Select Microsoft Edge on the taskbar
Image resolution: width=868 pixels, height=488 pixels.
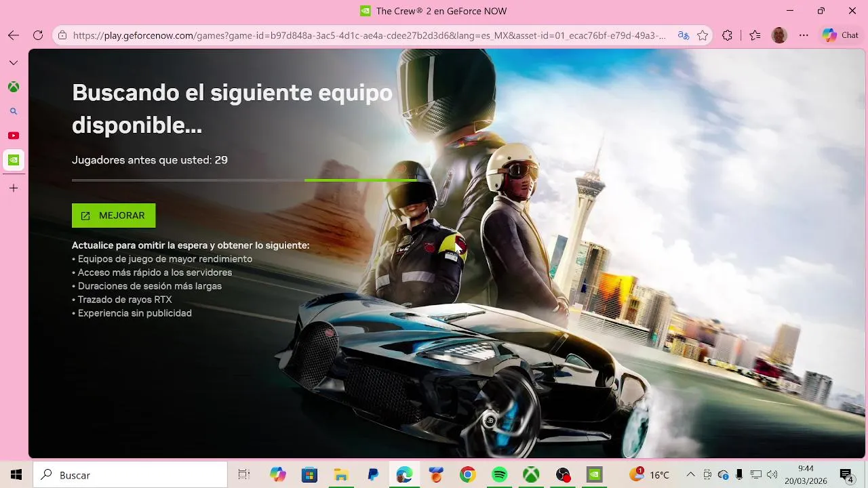point(404,475)
